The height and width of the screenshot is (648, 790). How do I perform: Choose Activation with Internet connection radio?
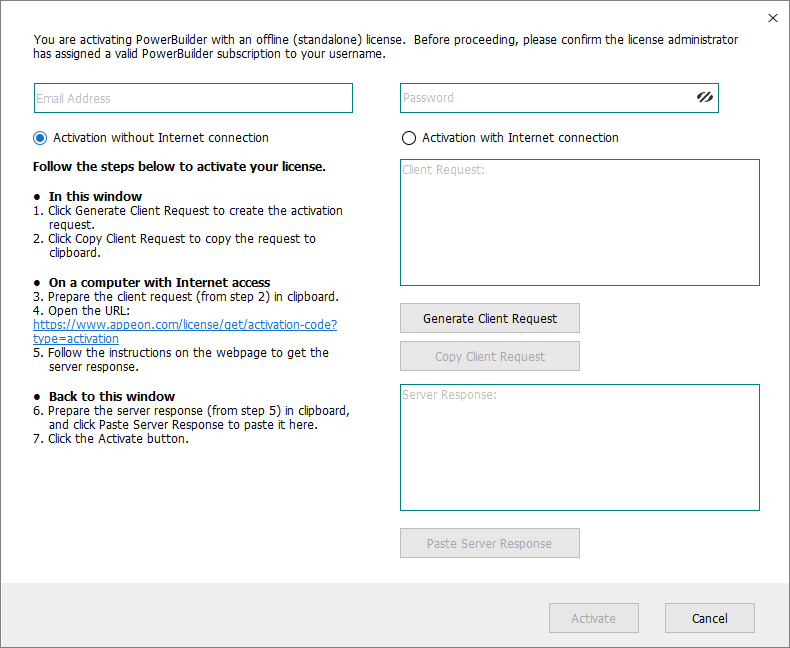pos(408,138)
